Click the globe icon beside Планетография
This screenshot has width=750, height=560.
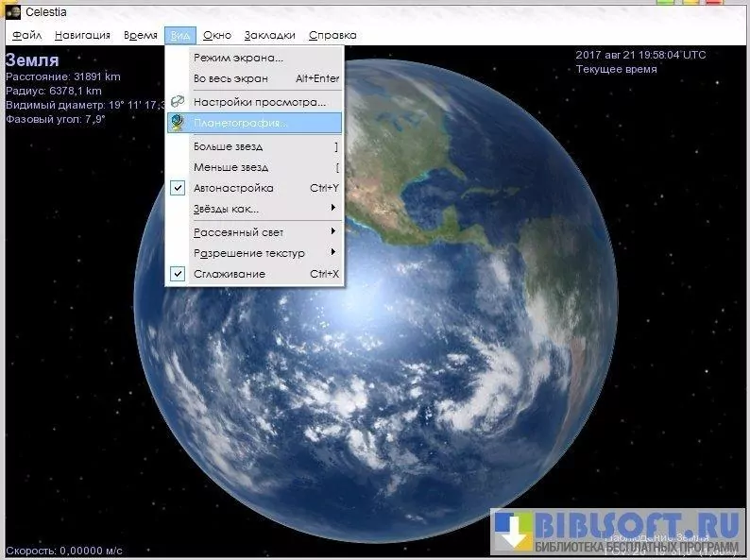pos(178,122)
